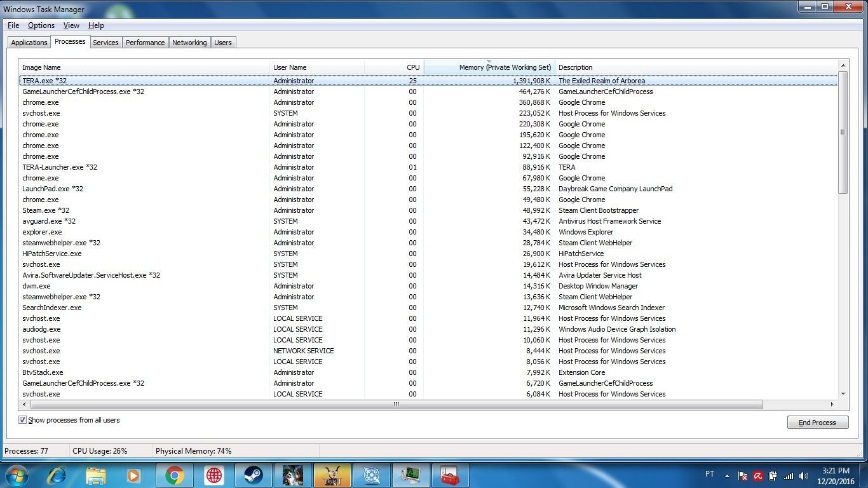Sort by Description column header
The width and height of the screenshot is (868, 488).
click(x=696, y=67)
